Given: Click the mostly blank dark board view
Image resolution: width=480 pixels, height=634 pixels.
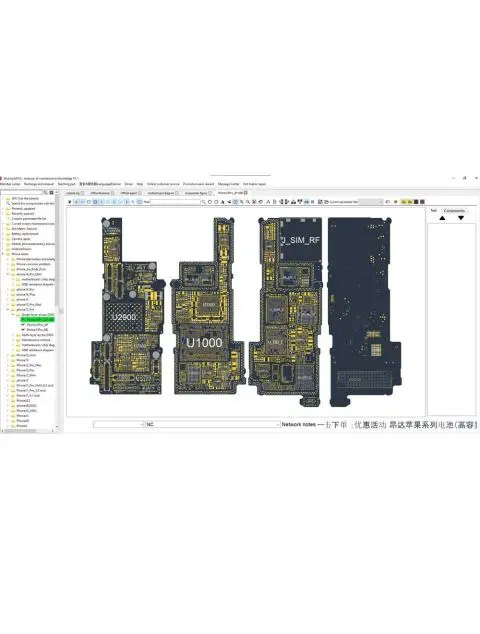Looking at the screenshot, I should tap(365, 311).
